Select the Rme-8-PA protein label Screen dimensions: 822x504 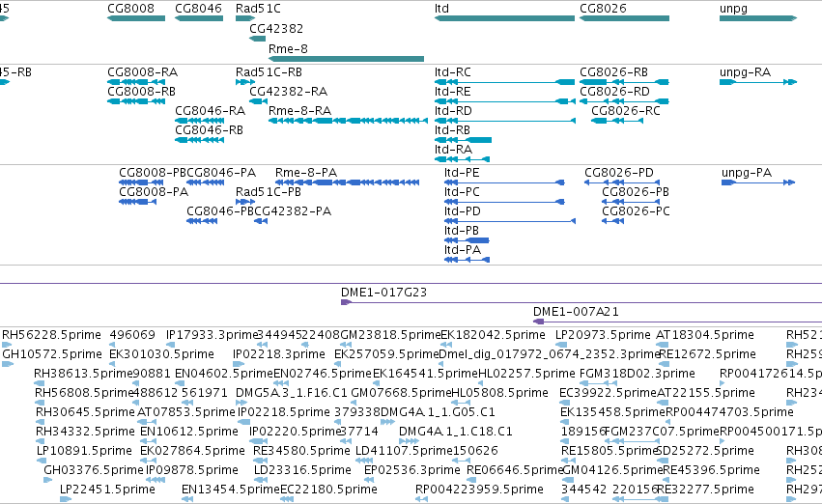[306, 173]
